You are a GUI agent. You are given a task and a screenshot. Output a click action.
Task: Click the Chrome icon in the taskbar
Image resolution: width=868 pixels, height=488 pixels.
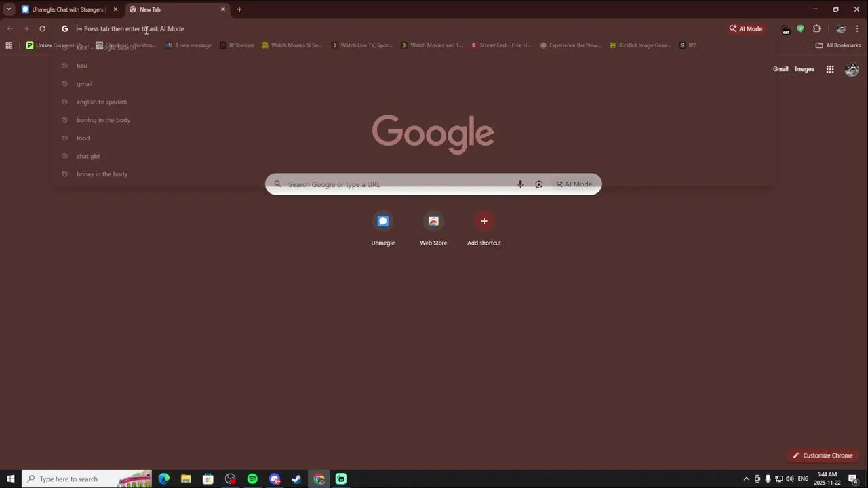(319, 479)
